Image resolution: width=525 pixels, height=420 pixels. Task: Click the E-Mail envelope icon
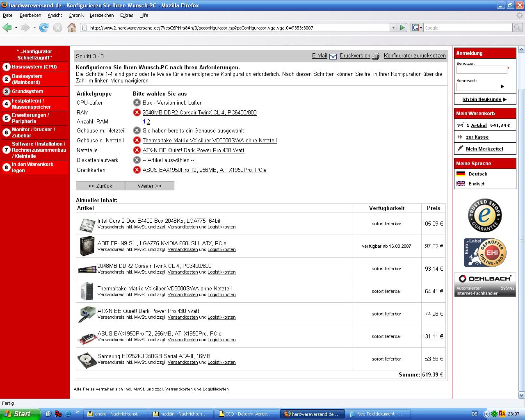333,56
